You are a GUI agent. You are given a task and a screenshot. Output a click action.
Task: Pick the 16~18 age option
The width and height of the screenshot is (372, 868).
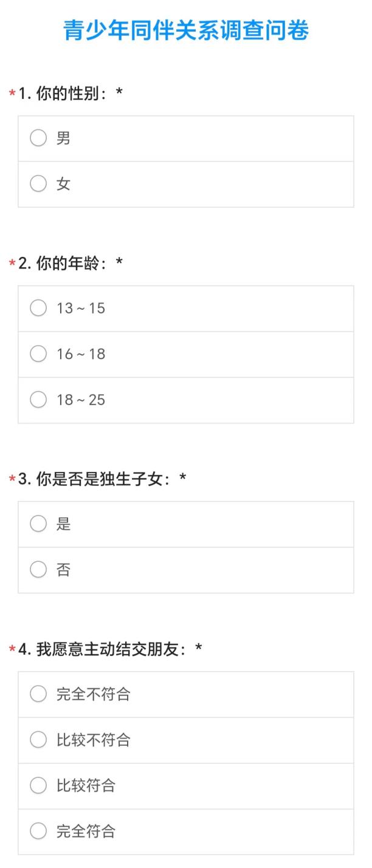(38, 354)
